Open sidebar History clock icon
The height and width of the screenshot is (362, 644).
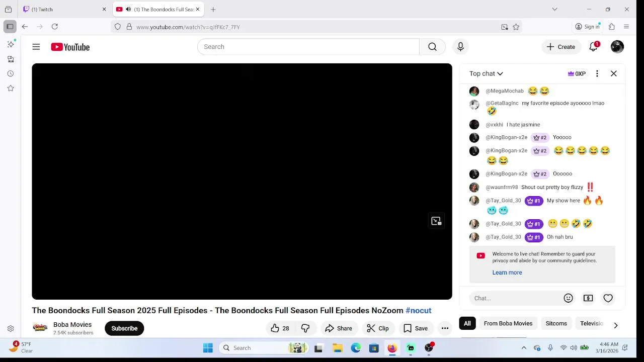point(11,73)
